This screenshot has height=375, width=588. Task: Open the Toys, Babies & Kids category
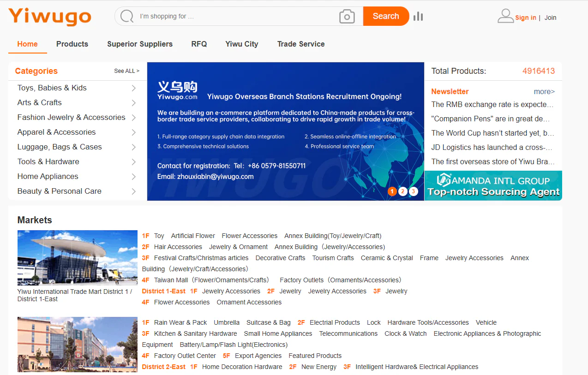(52, 88)
